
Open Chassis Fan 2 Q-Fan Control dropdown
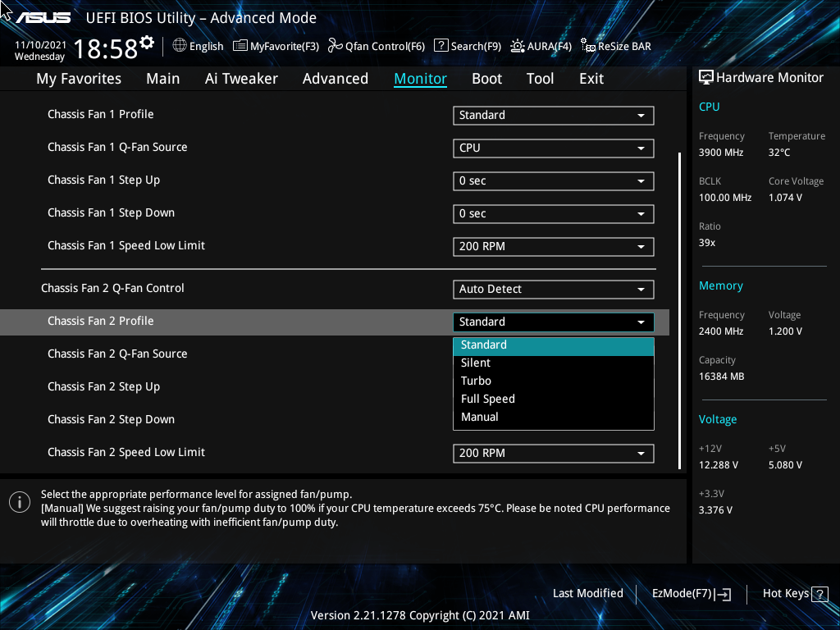pos(554,290)
